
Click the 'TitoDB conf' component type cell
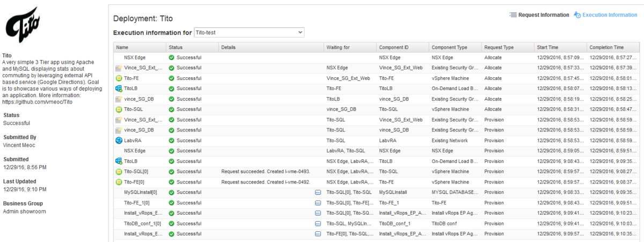click(x=445, y=224)
